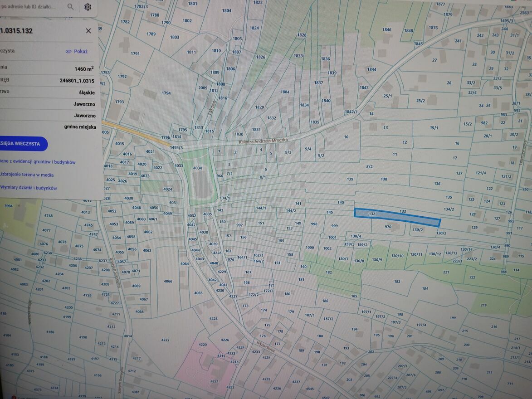The image size is (532, 399).
Task: Click the eye icon beside Pokaż
Action: 68,52
